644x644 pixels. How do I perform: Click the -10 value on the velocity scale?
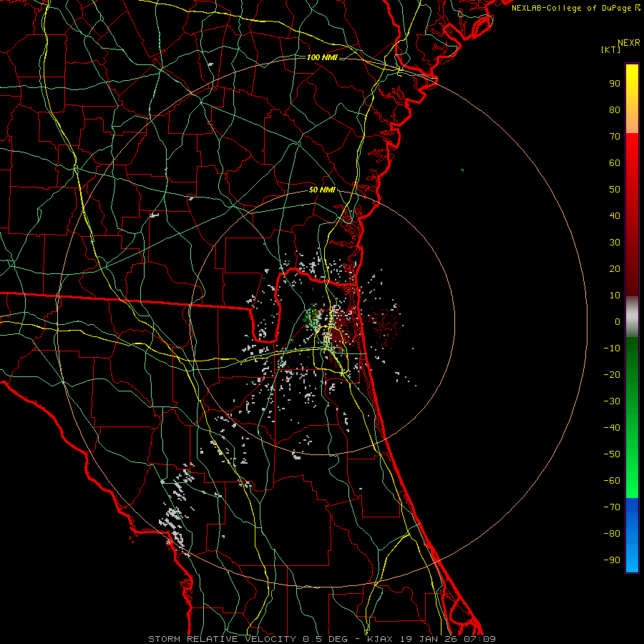point(612,348)
